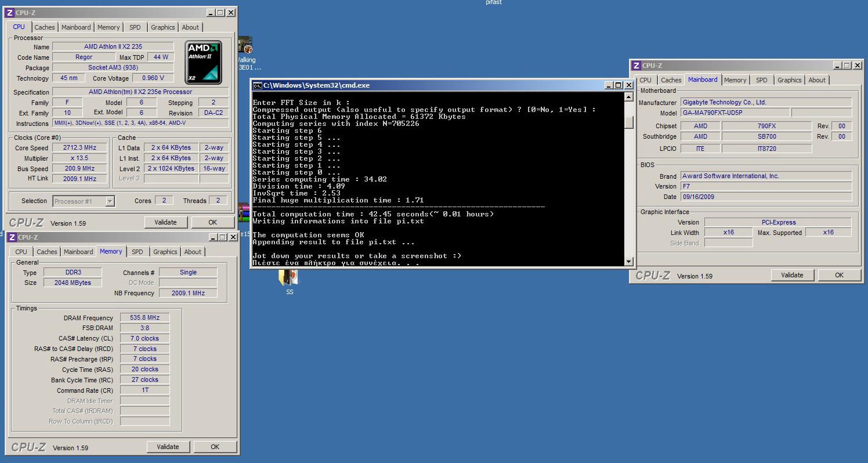868x463 pixels.
Task: Open About tab in top-left CPU-Z window
Action: coord(190,27)
